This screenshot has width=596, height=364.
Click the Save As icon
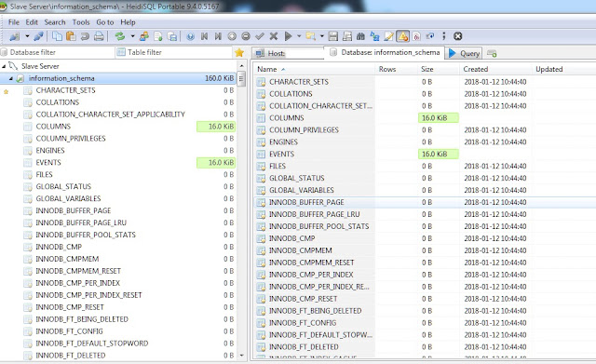click(347, 36)
